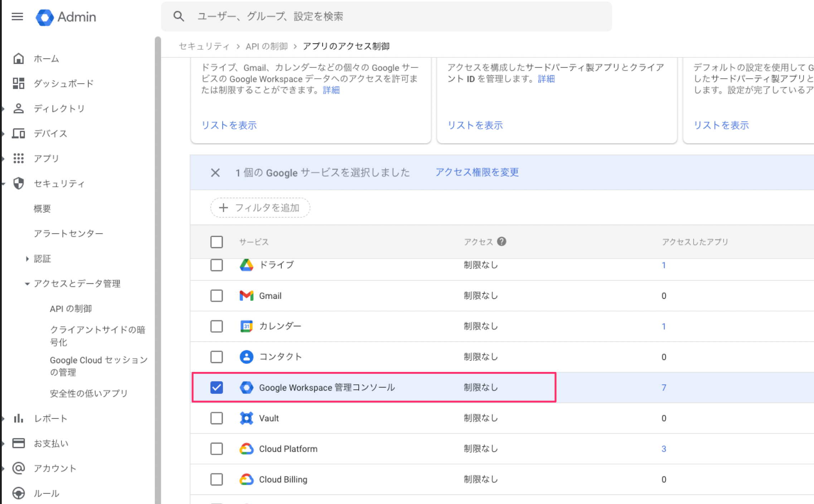Click the ルール icon in sidebar
814x504 pixels.
19,493
